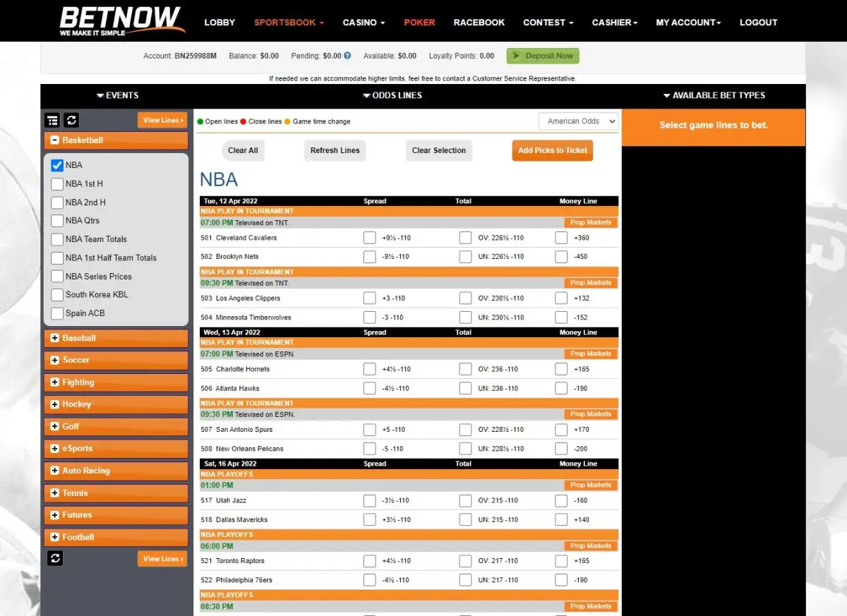Expand the Soccer category
The image size is (847, 616).
point(54,360)
